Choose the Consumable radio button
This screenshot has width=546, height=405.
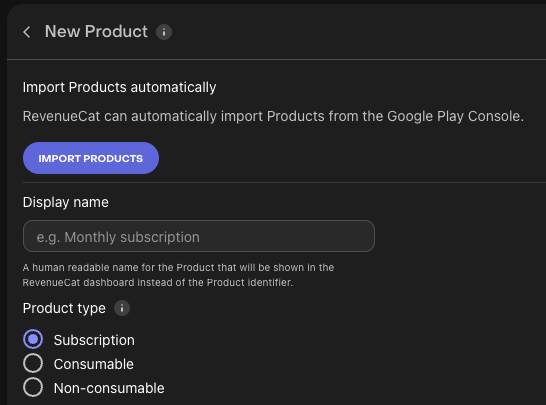tap(33, 363)
